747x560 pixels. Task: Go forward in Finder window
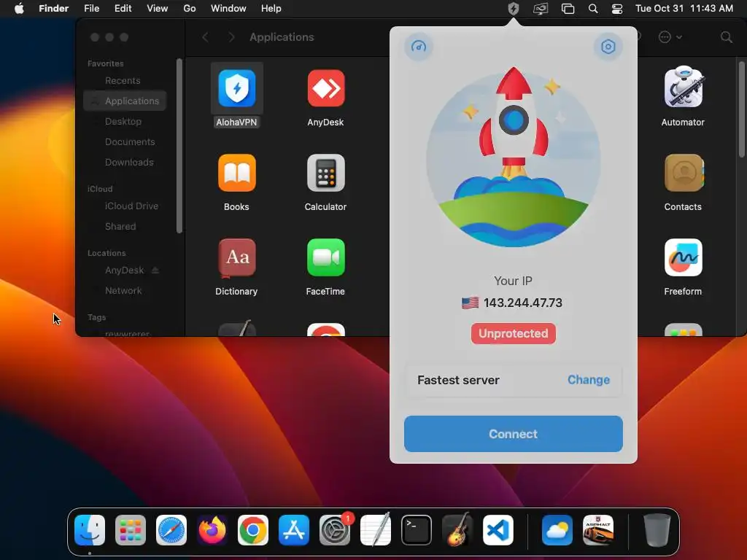231,37
